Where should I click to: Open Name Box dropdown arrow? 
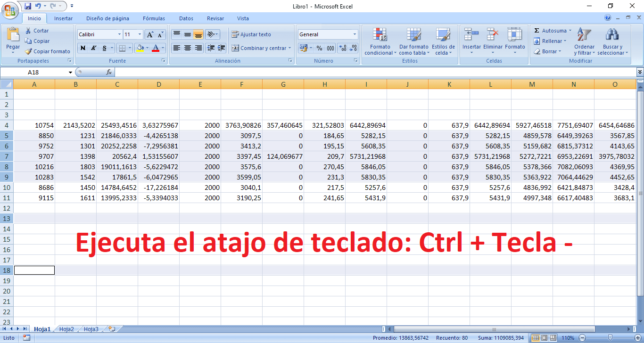[x=71, y=72]
